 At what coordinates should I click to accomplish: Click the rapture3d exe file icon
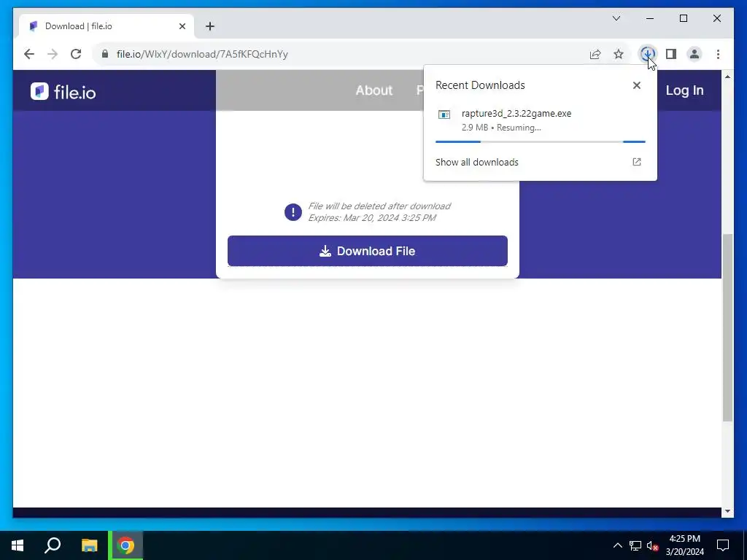click(x=444, y=114)
